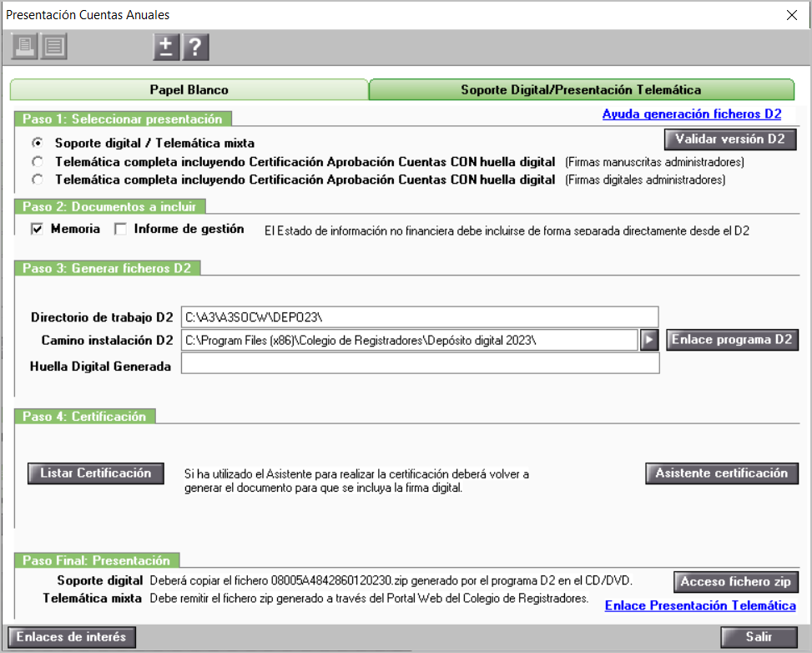Open Enlaces de interés button
812x653 pixels.
[72, 637]
